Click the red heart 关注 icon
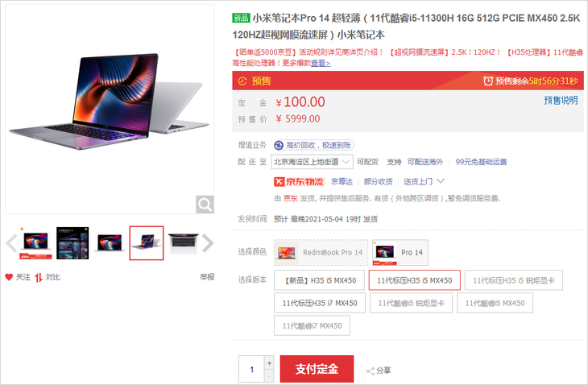 (9, 277)
